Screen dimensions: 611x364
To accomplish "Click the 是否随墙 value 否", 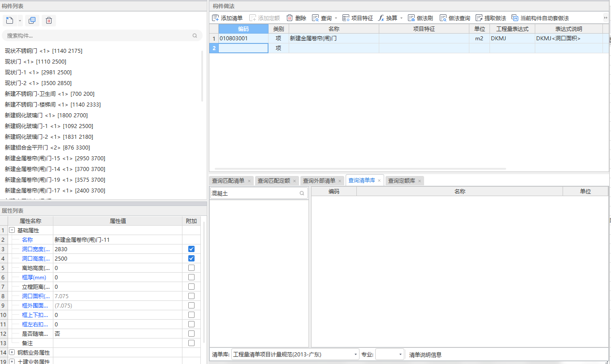I will point(117,334).
